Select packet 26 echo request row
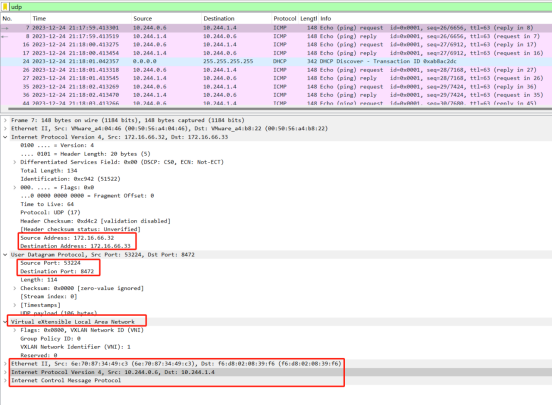 (276, 70)
